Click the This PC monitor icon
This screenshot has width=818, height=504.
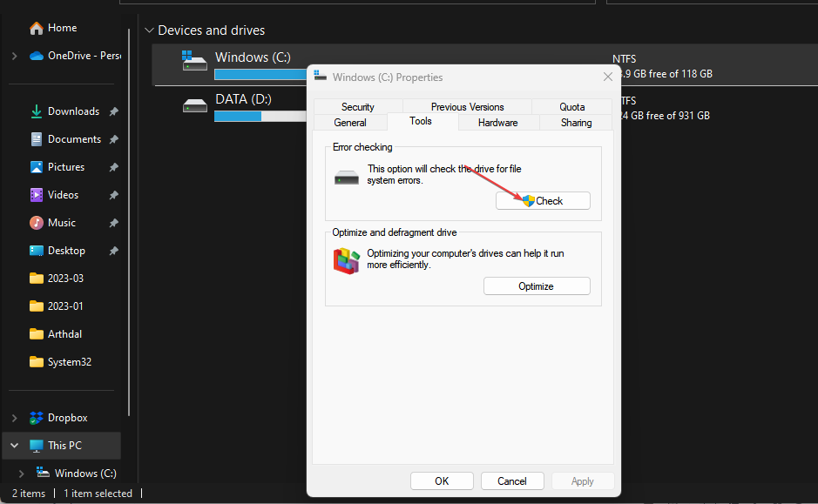click(x=36, y=447)
